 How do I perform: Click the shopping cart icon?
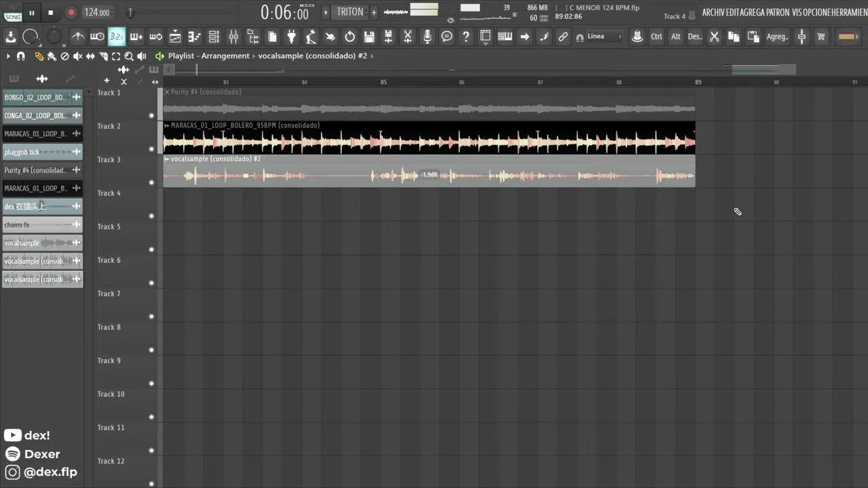pyautogui.click(x=821, y=37)
